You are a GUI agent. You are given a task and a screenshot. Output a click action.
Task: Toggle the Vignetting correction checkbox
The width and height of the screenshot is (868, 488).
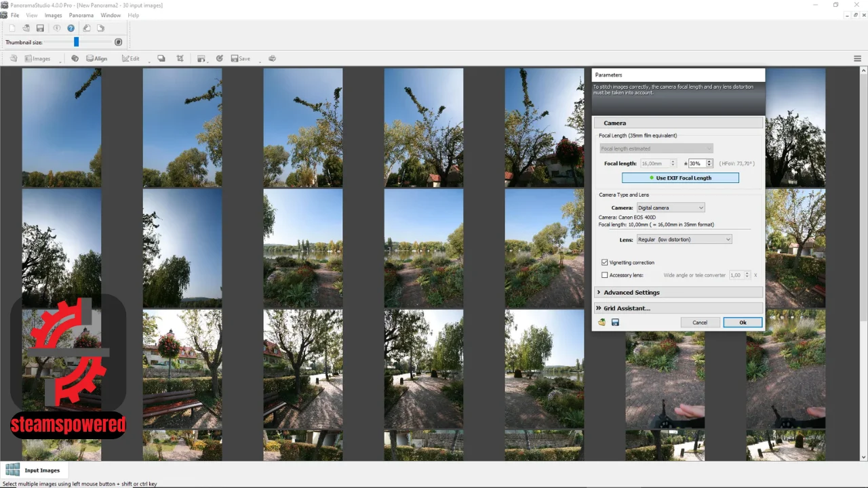point(605,262)
